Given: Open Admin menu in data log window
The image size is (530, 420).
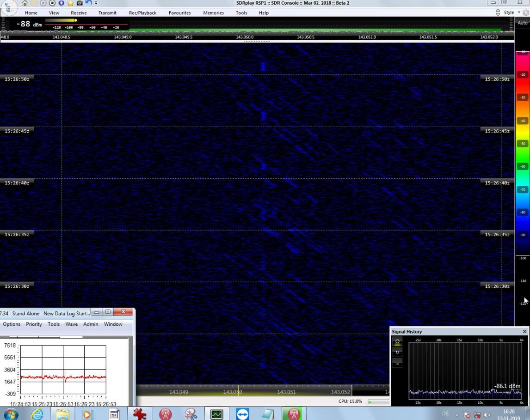Looking at the screenshot, I should coord(91,324).
